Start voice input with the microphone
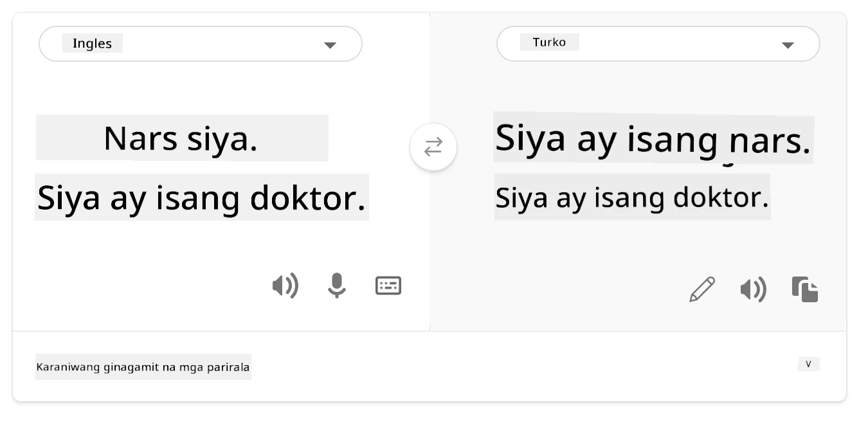The image size is (868, 427). click(x=336, y=286)
